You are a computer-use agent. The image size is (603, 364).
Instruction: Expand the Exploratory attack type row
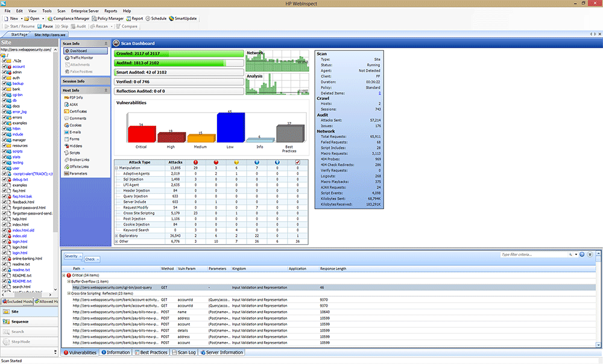116,236
